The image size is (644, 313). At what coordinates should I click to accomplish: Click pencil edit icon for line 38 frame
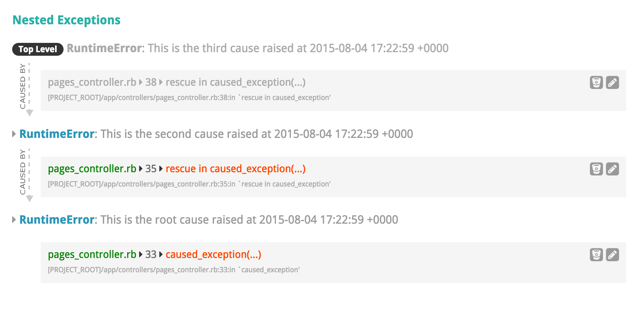(612, 83)
